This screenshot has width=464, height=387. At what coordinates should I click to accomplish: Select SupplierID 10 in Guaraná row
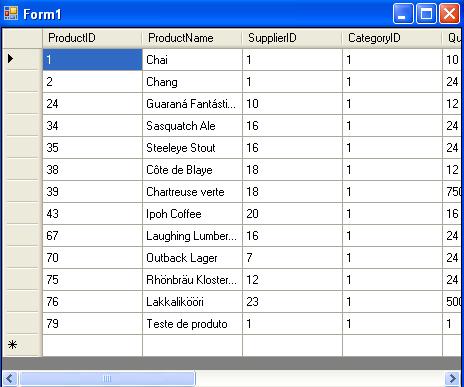coord(292,103)
